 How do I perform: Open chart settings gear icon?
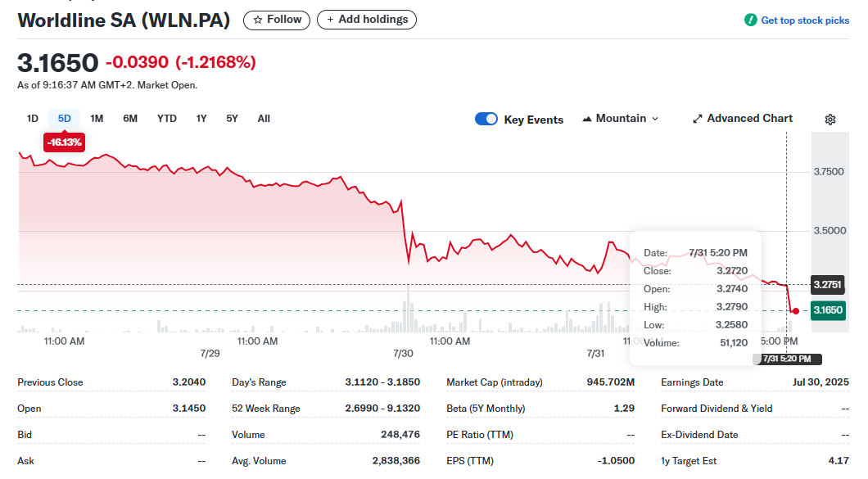click(x=830, y=120)
